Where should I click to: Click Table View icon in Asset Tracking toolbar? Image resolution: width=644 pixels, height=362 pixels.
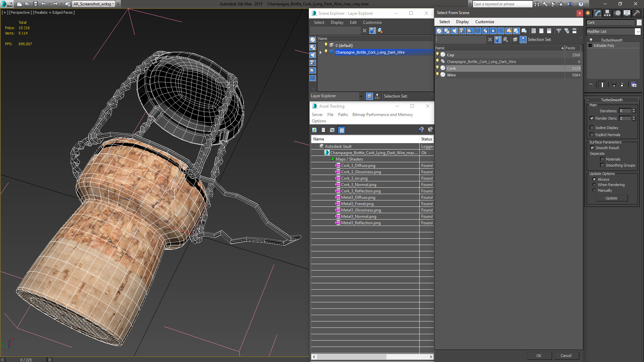[341, 130]
